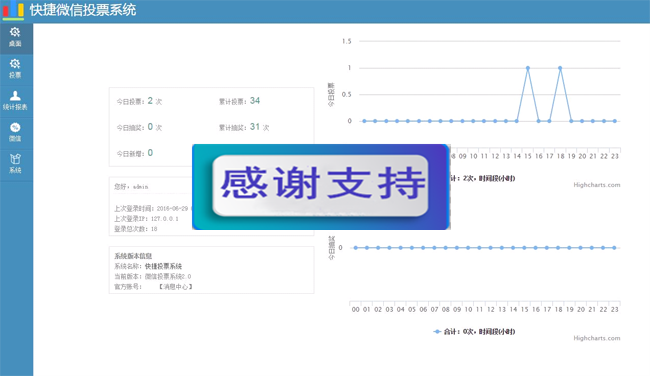Click the hour 15 peak data point

[528, 68]
